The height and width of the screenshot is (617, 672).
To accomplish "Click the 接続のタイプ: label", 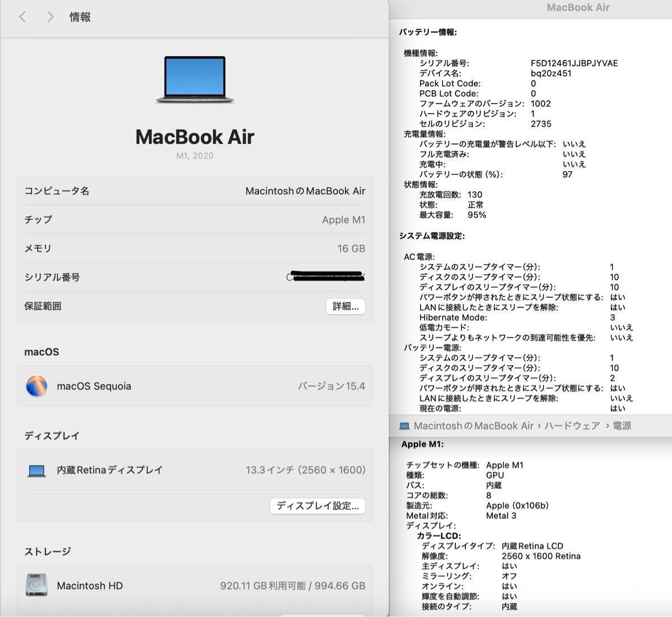I will [446, 606].
